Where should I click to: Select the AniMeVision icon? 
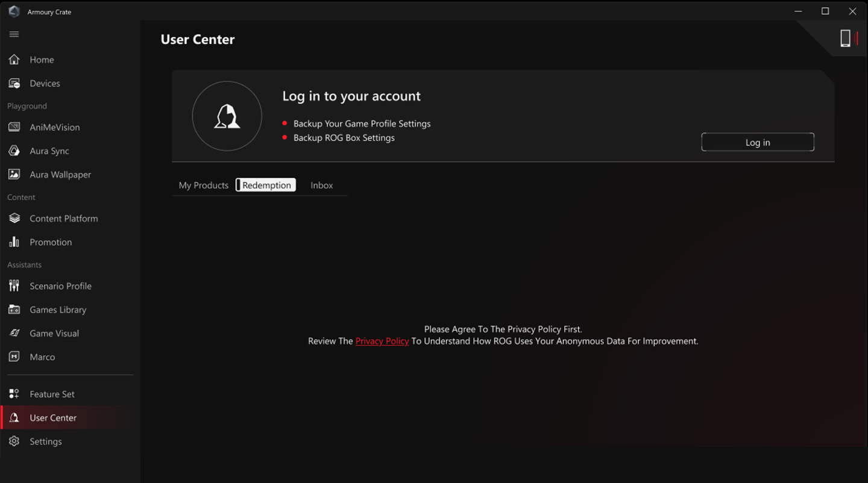click(14, 127)
